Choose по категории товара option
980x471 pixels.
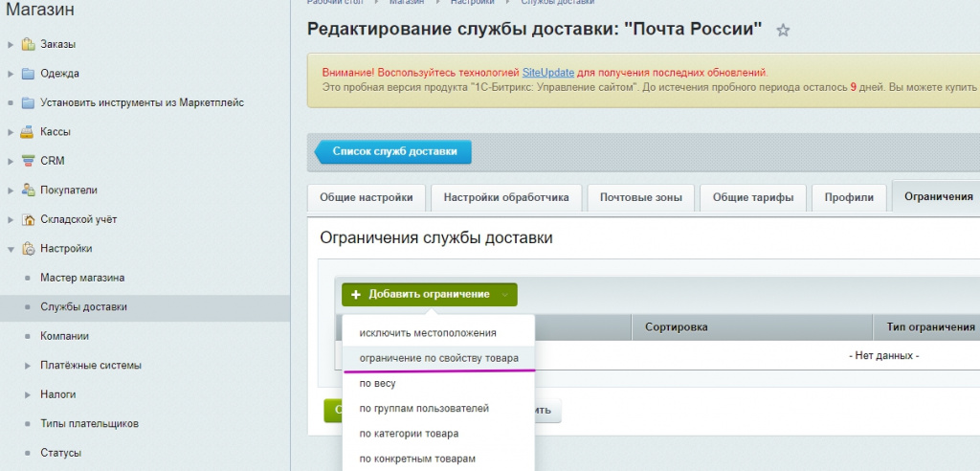coord(438,434)
